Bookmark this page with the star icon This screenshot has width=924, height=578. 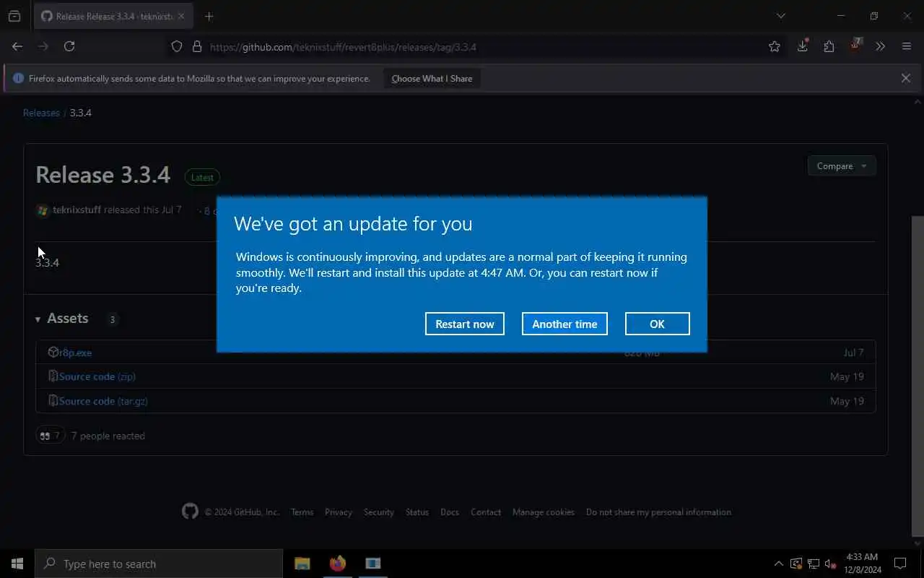[x=775, y=46]
